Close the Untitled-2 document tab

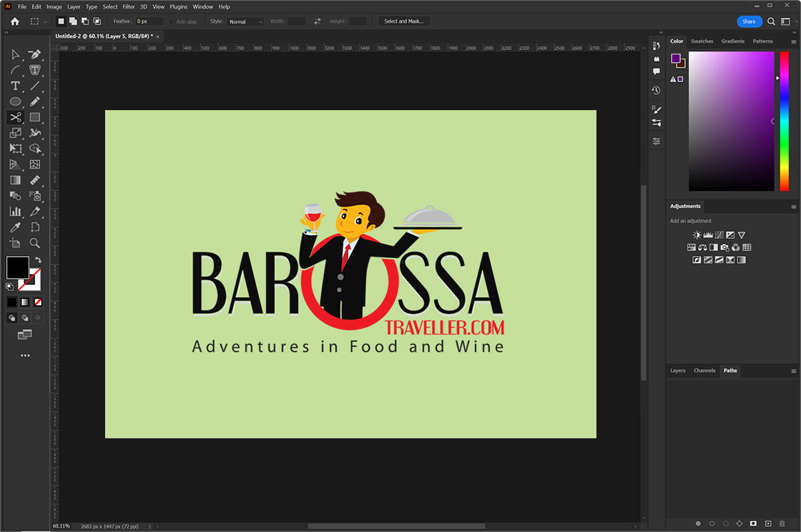click(158, 36)
